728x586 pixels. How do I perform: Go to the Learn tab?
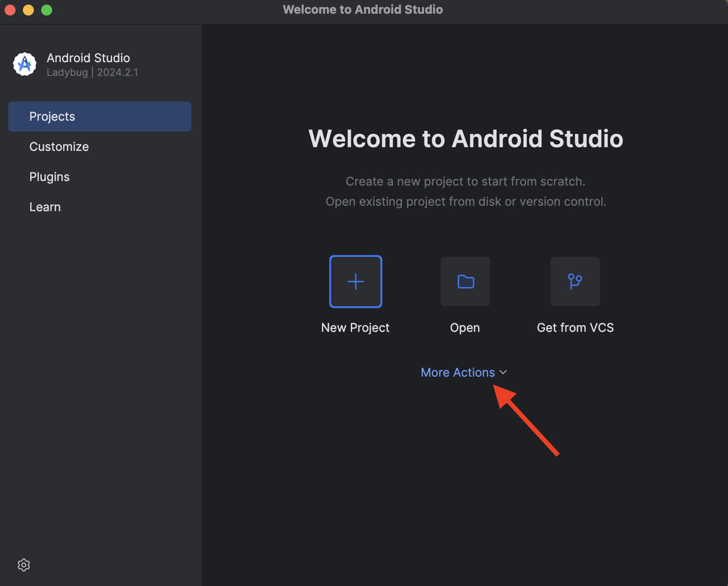tap(100, 207)
